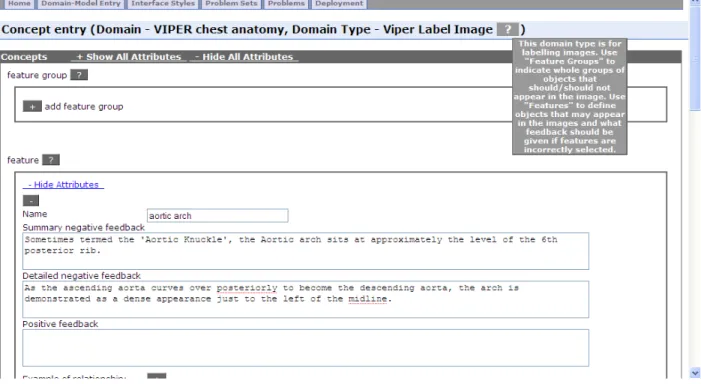Viewport: 701px width, 384px height.
Task: Click the feature group help icon
Action: point(79,75)
